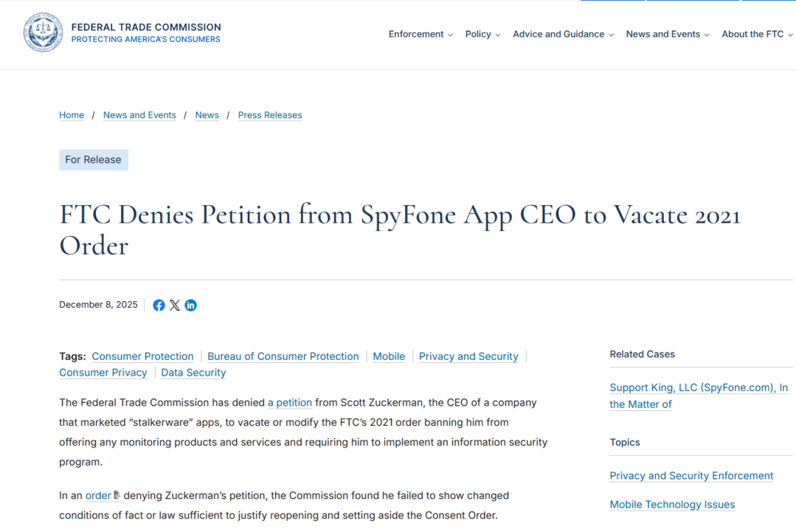Share the release on X
This screenshot has height=532, width=796.
tap(175, 305)
